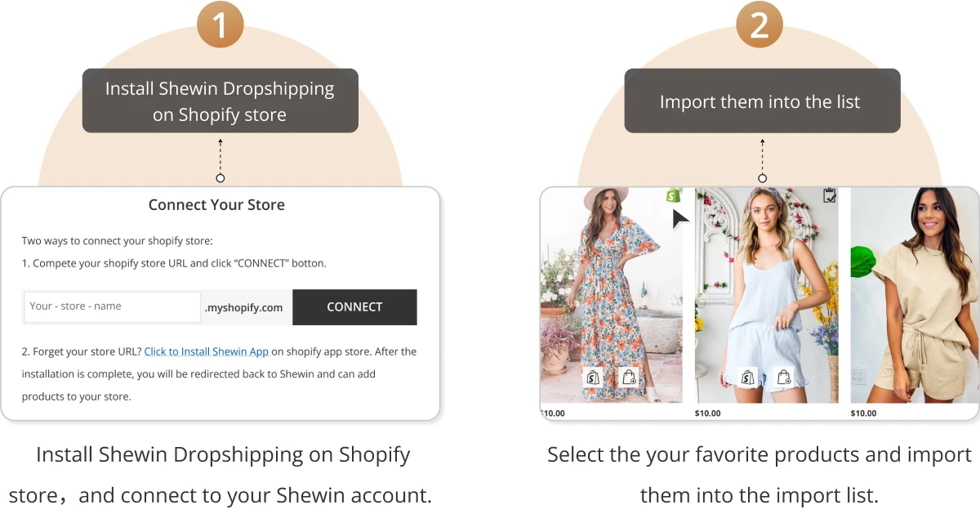Click the CONNECT button
This screenshot has width=980, height=514.
tap(354, 307)
